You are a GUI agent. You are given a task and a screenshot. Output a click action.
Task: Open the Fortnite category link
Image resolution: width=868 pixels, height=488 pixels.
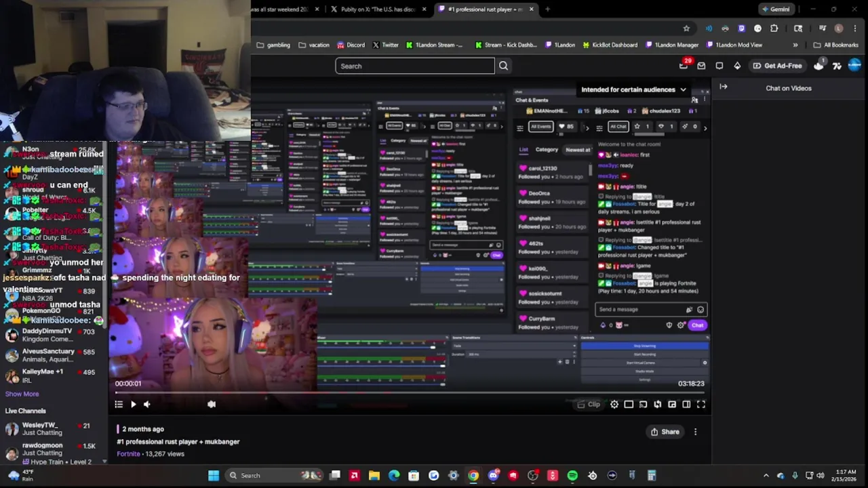pyautogui.click(x=128, y=454)
